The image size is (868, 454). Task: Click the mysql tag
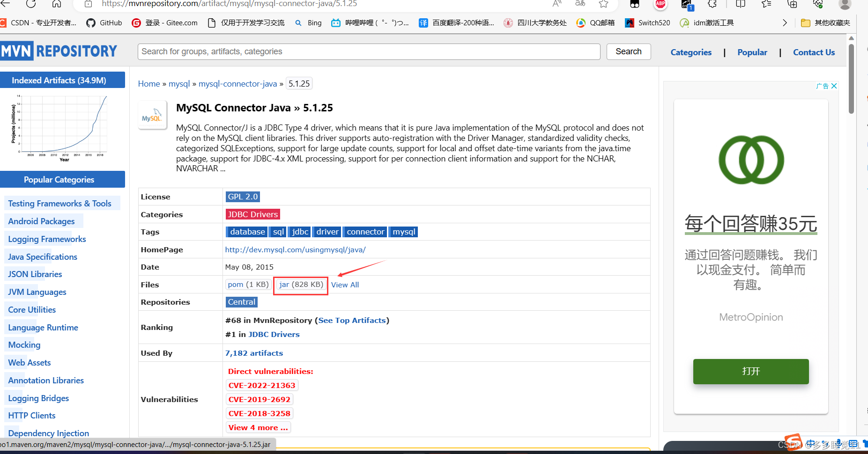[x=404, y=232]
